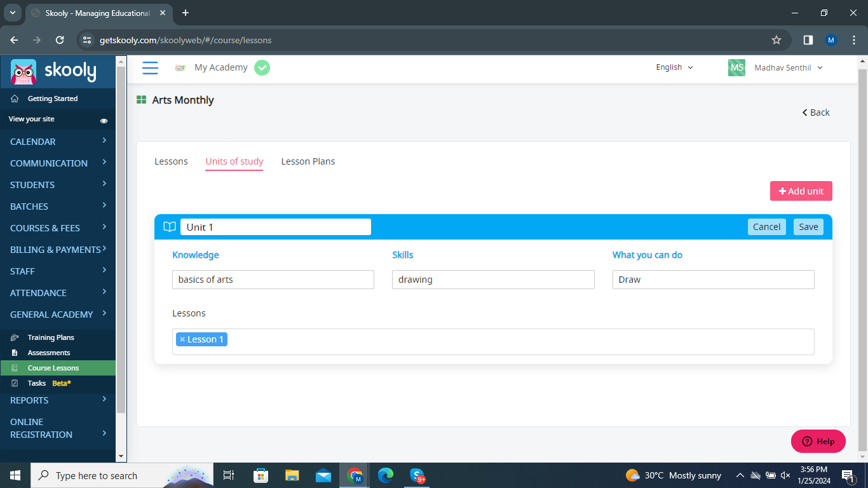868x488 pixels.
Task: Expand the STAFF sidebar section
Action: pos(58,271)
